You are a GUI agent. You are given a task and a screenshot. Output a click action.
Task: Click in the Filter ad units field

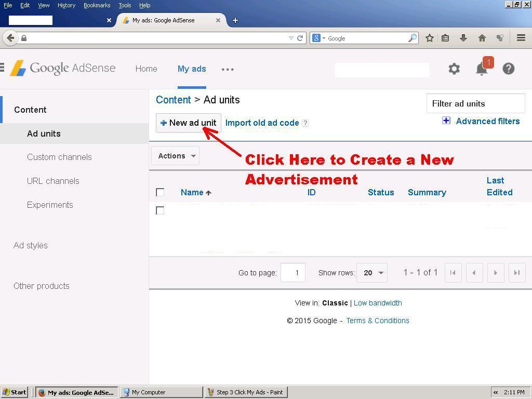pyautogui.click(x=476, y=103)
